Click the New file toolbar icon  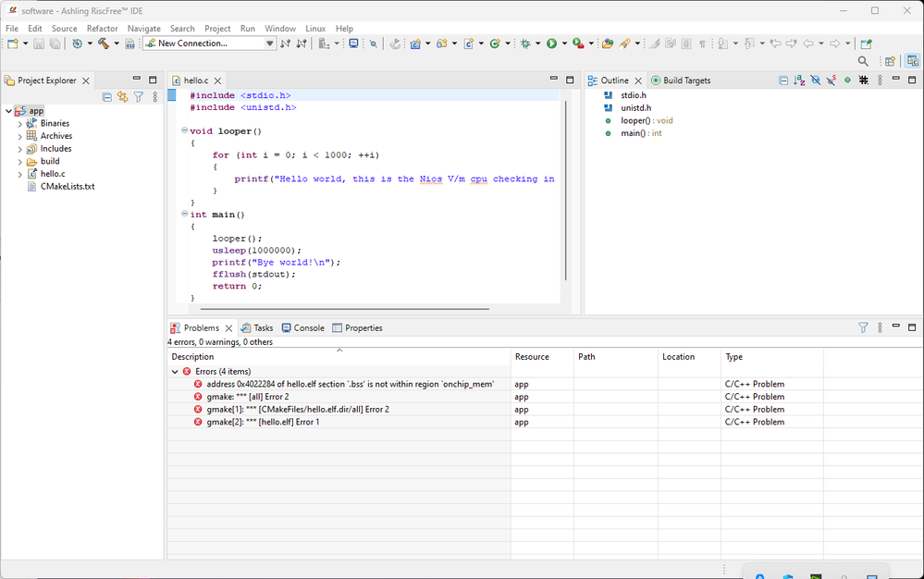click(x=13, y=43)
